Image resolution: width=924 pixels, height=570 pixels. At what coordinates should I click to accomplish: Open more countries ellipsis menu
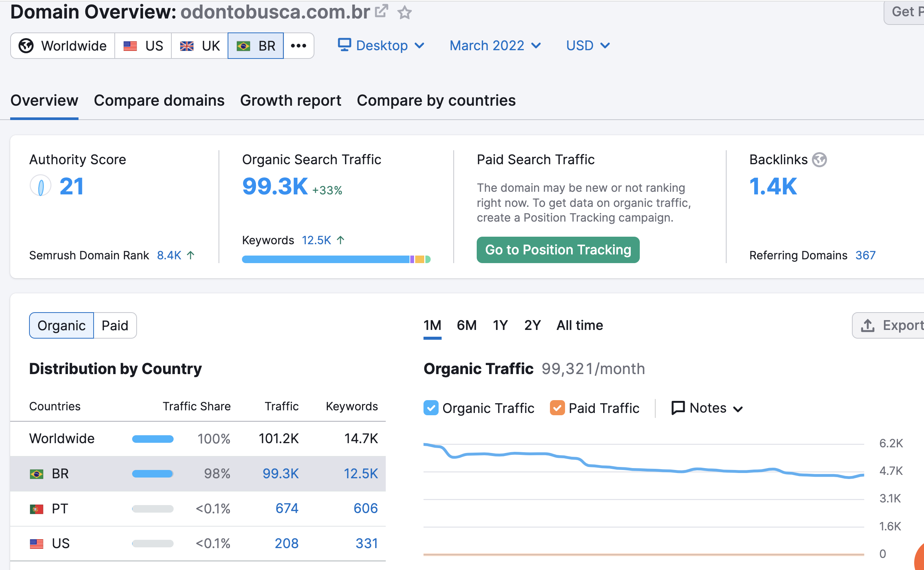pyautogui.click(x=299, y=46)
